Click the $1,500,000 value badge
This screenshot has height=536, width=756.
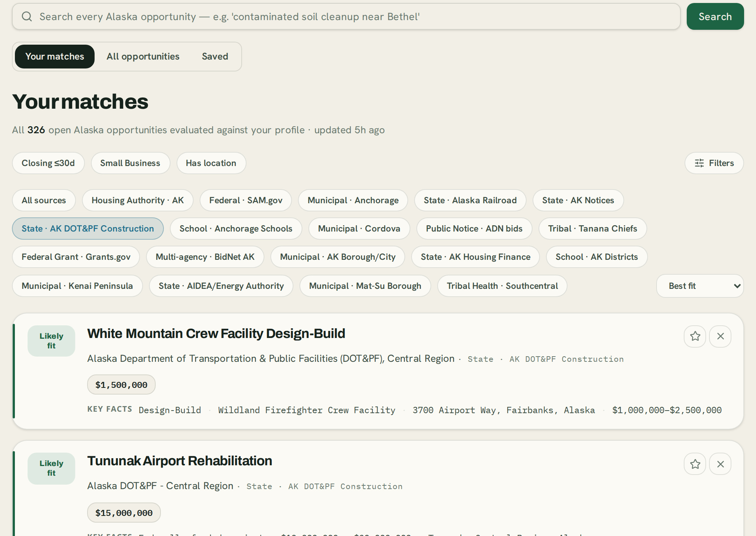(121, 385)
